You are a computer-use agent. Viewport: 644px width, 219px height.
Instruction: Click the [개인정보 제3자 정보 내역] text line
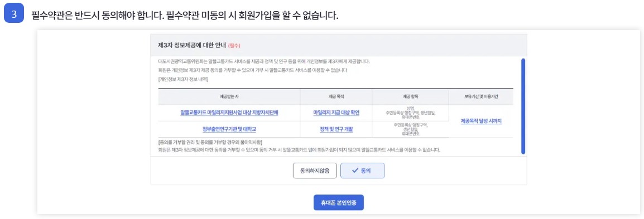[183, 80]
